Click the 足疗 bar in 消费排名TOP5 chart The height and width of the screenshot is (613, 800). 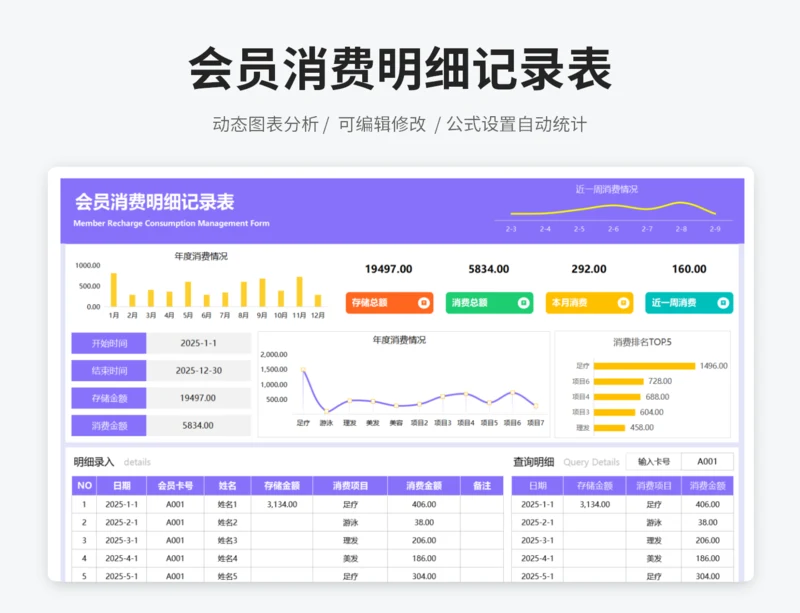[x=644, y=366]
